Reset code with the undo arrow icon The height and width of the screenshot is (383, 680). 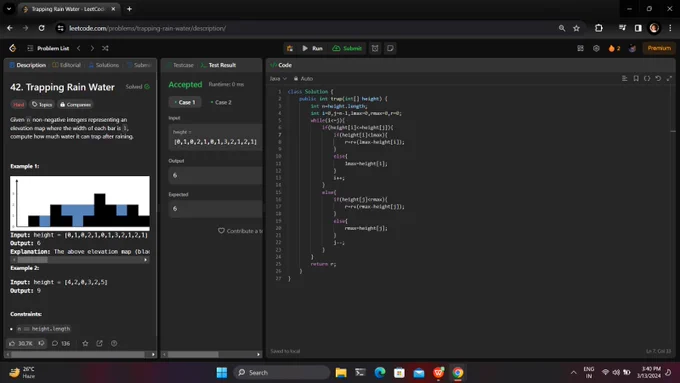[658, 79]
